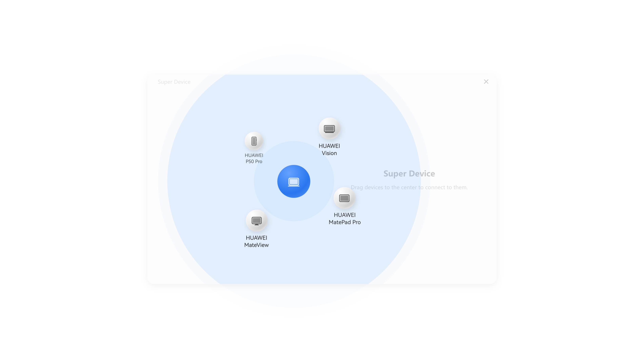The height and width of the screenshot is (362, 644).
Task: Click the 'Drag devices to the center' hint
Action: pyautogui.click(x=409, y=187)
